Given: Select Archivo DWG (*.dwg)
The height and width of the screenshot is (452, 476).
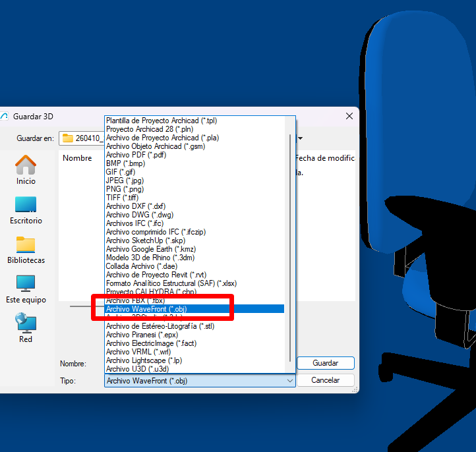Looking at the screenshot, I should pos(194,215).
